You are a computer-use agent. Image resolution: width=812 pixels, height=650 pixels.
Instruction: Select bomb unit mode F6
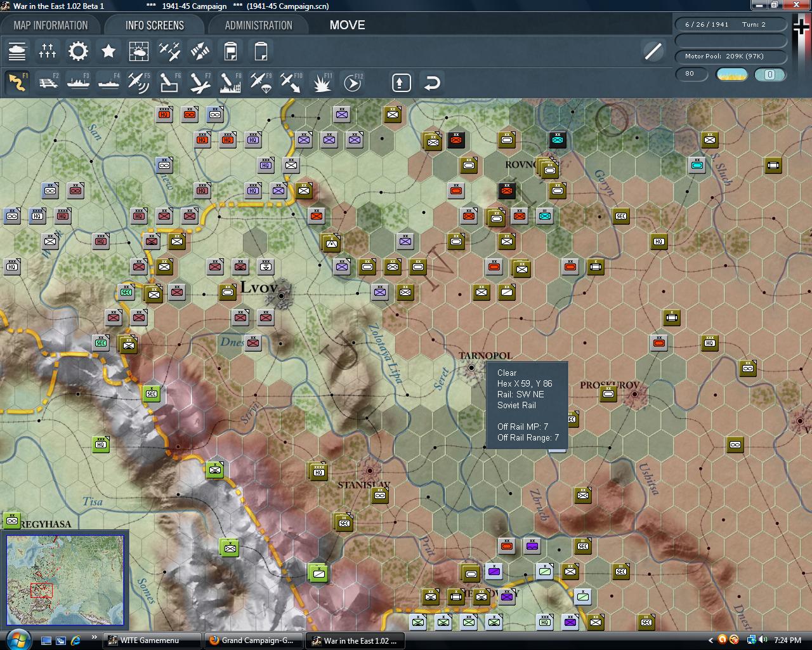pos(169,83)
